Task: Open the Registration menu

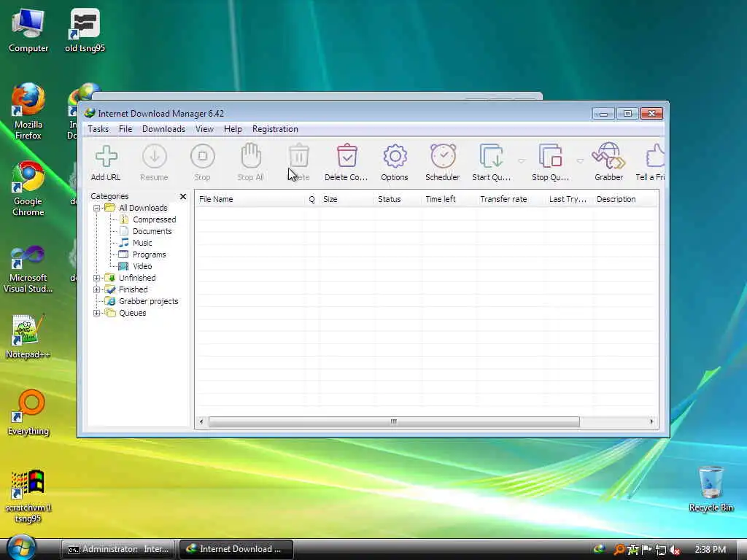Action: click(x=275, y=129)
